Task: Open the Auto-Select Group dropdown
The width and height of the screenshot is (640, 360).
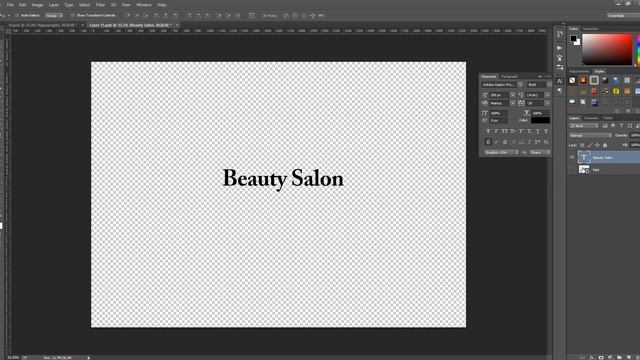Action: 53,16
